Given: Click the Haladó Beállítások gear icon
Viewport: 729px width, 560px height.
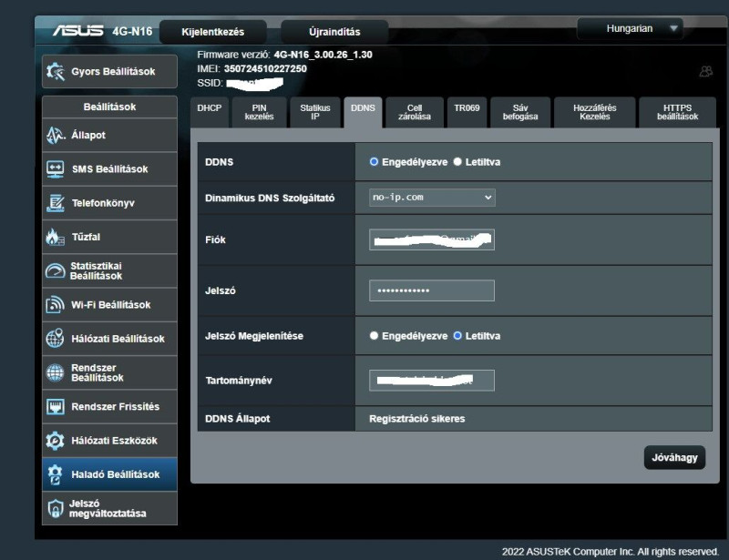Looking at the screenshot, I should point(56,474).
